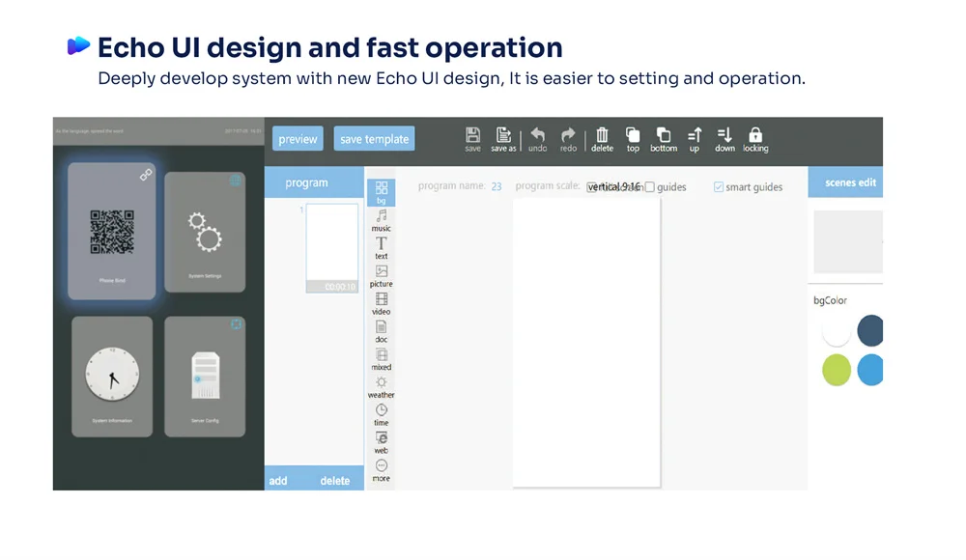Toggle the smart guides checkbox

tap(719, 187)
